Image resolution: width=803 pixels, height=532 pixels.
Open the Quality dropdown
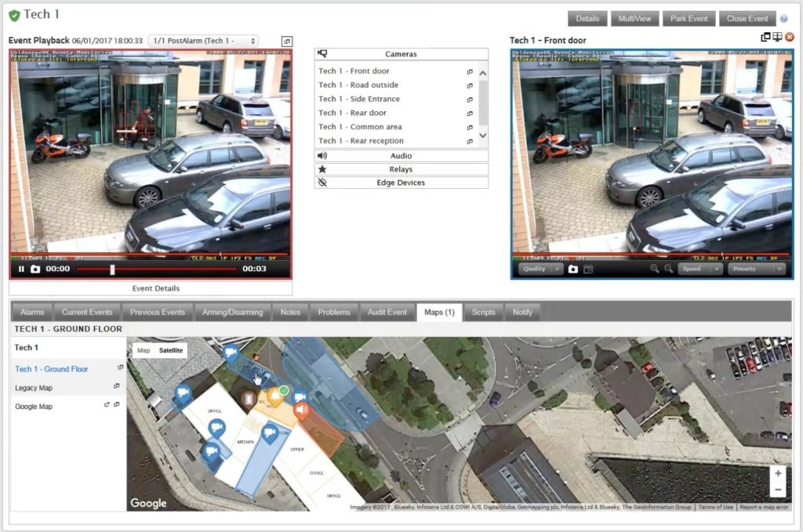pyautogui.click(x=540, y=269)
